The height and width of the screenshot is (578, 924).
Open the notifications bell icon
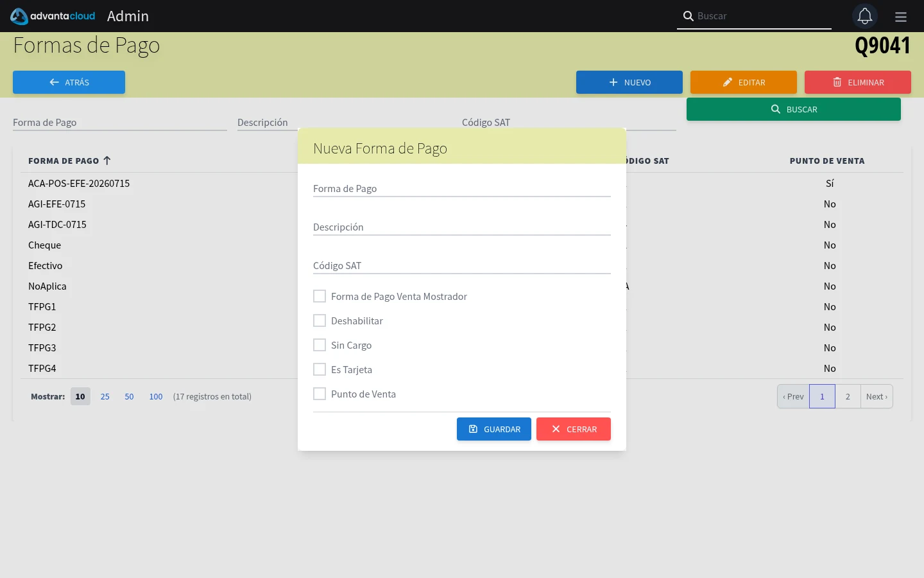point(865,16)
